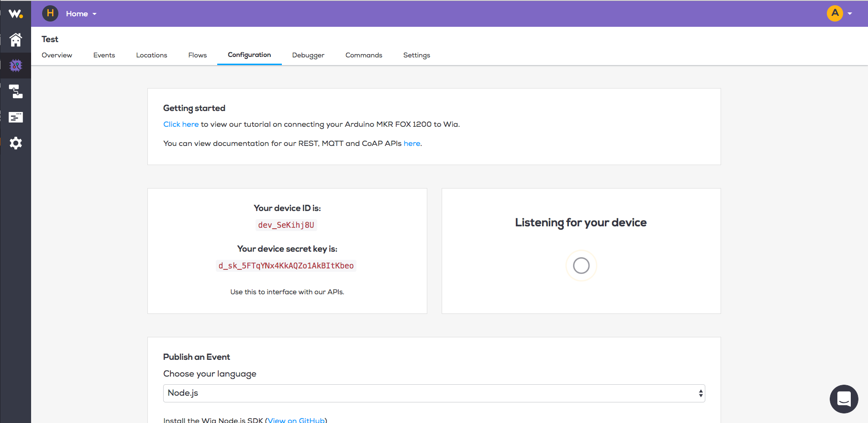Screen dimensions: 868x423
Task: Expand the user account menu arrow
Action: tap(850, 14)
